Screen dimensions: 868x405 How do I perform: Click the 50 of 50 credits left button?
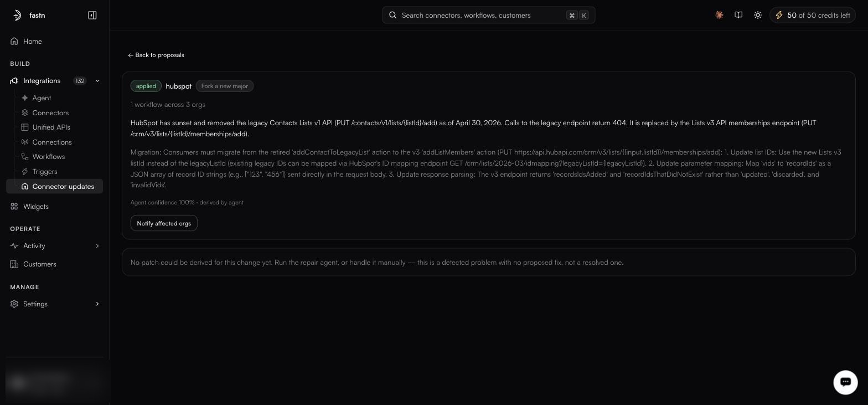tap(813, 16)
